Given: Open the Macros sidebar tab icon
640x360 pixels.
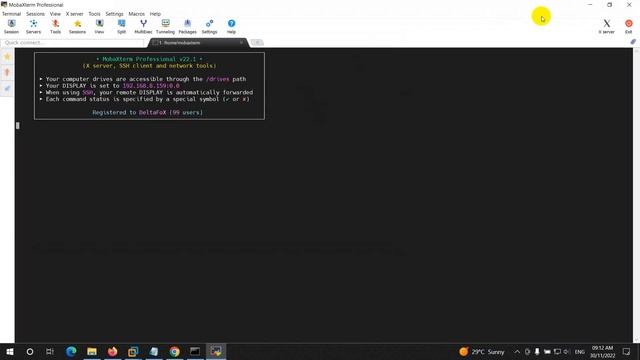Looking at the screenshot, I should [7, 89].
